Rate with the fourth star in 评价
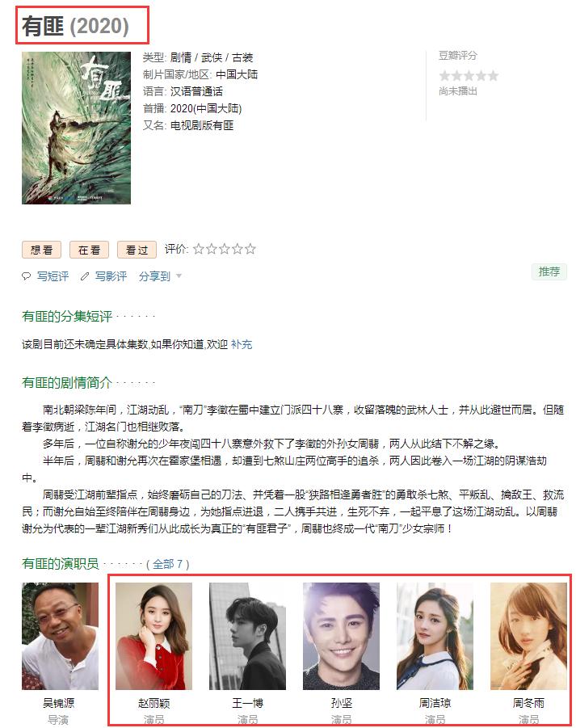 (238, 250)
